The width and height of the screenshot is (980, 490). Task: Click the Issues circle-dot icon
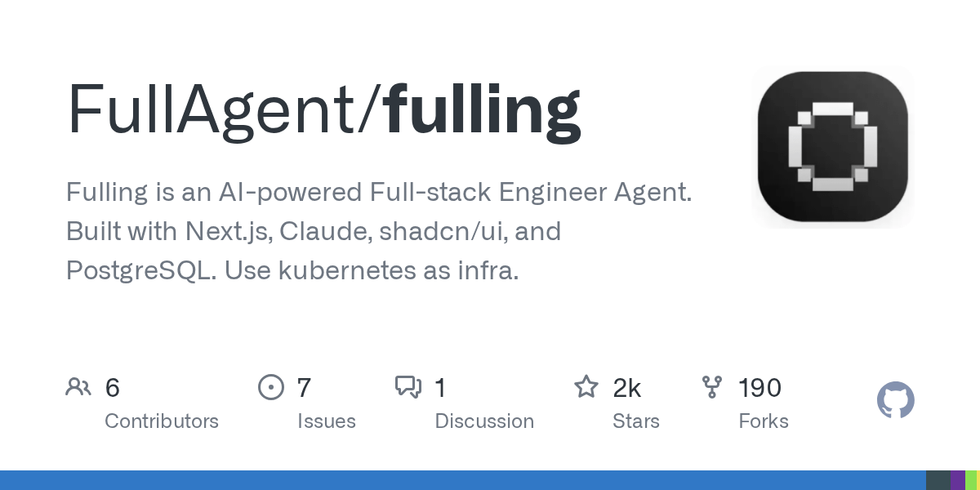270,387
